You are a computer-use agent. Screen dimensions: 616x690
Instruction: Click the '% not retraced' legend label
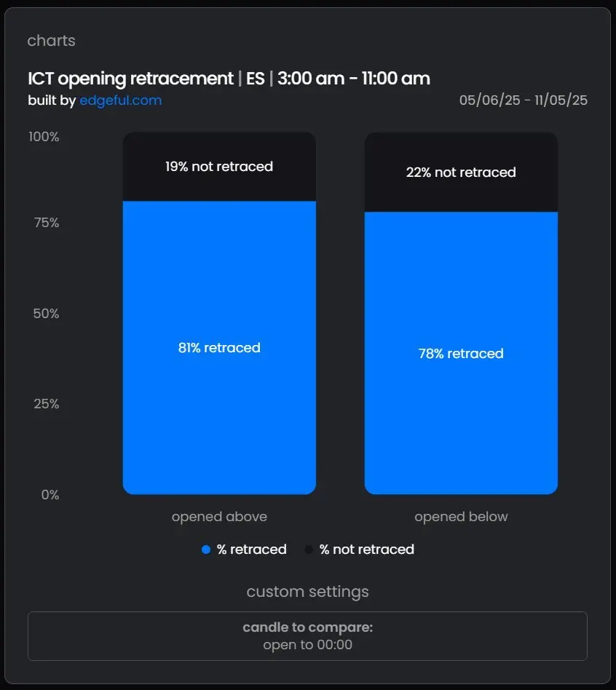366,550
